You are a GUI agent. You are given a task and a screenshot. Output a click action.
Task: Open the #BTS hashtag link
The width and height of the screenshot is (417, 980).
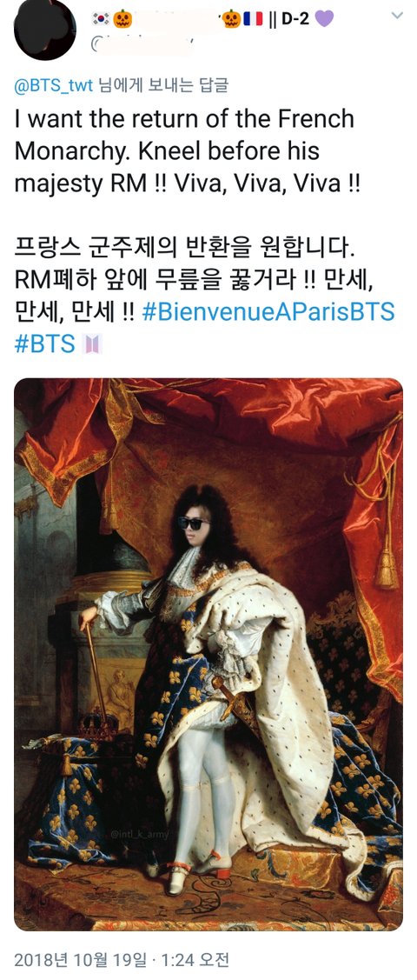[45, 343]
